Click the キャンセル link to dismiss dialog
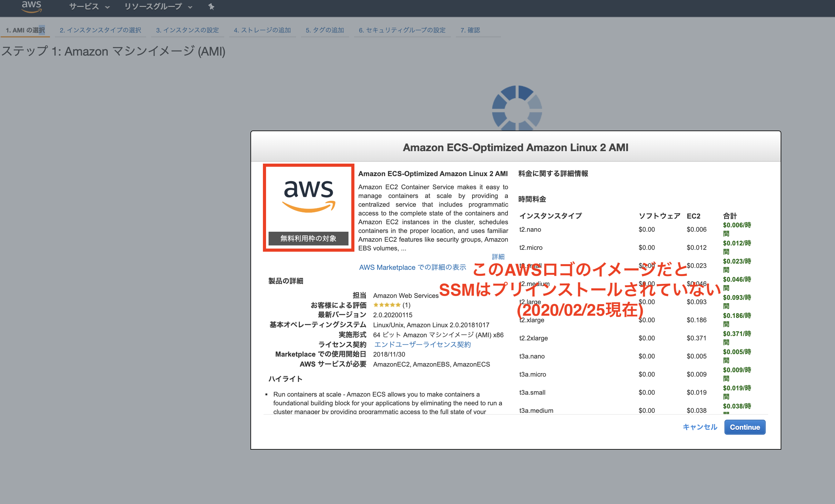This screenshot has width=835, height=504. click(700, 427)
